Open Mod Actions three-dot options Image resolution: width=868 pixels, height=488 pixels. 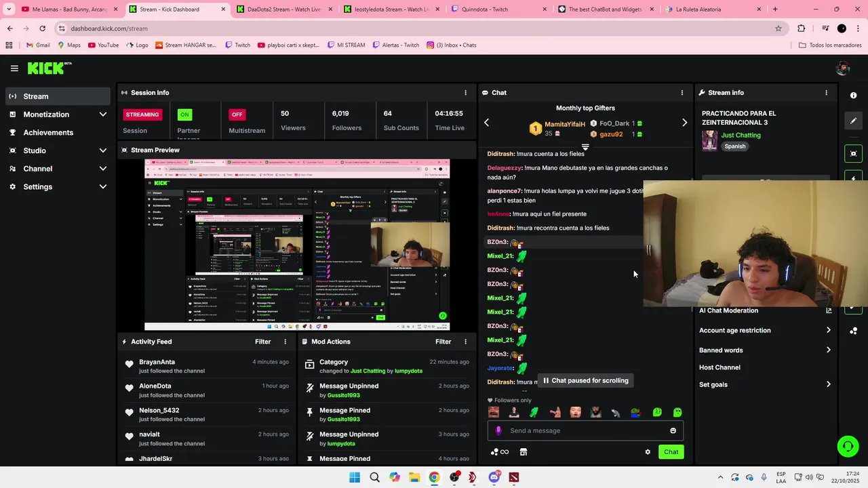coord(465,342)
